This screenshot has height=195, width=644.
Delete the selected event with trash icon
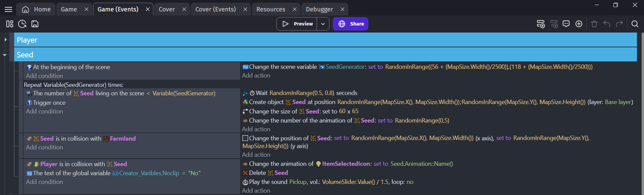tap(594, 24)
